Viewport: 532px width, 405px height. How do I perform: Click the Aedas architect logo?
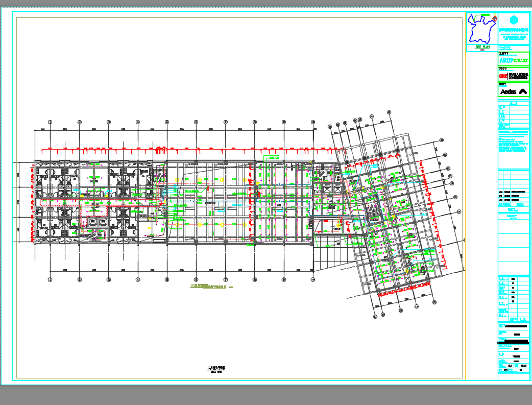click(514, 91)
